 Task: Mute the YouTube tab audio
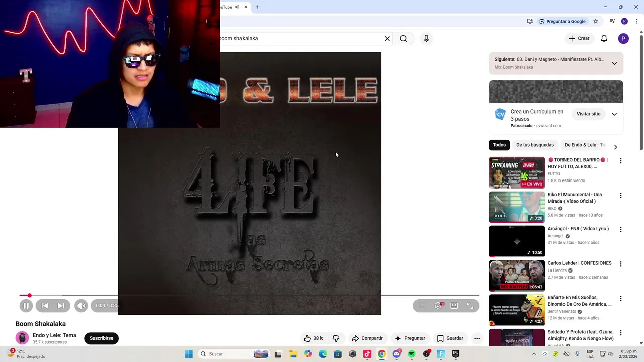coord(237,7)
